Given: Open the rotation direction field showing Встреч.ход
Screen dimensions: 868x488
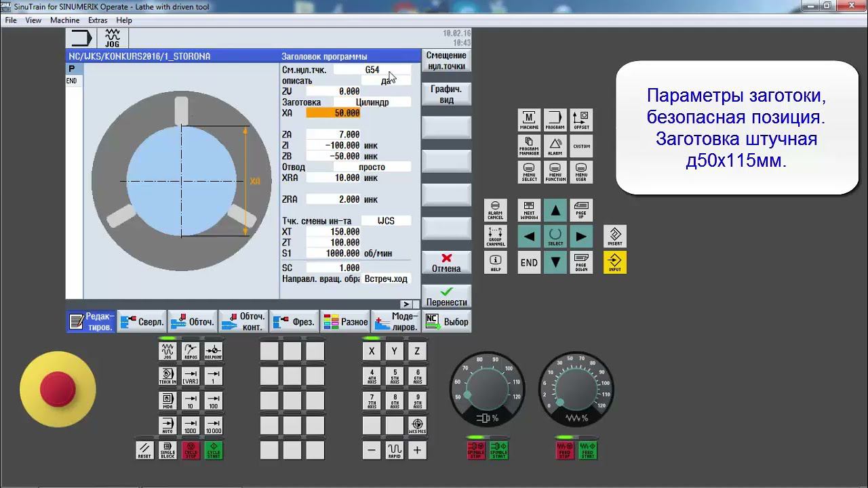Looking at the screenshot, I should coord(386,279).
